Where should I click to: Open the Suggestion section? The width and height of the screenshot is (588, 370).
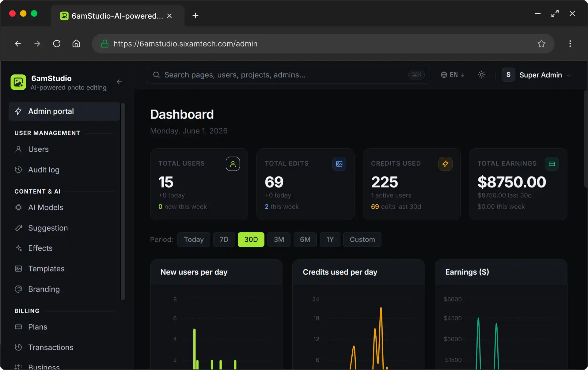point(64,228)
